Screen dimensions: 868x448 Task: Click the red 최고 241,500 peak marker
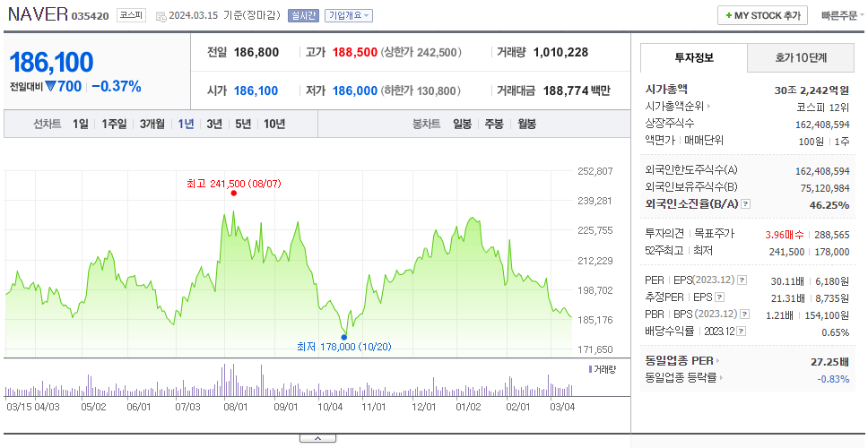[x=234, y=193]
